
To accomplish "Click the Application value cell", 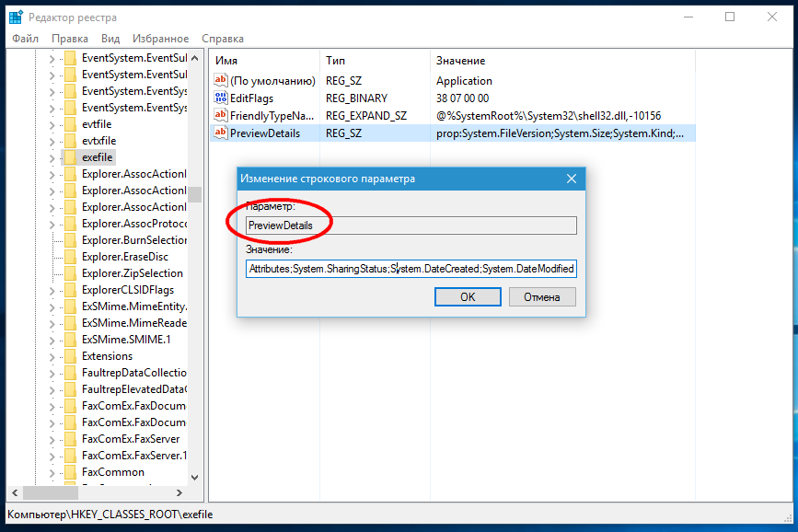I will point(464,81).
